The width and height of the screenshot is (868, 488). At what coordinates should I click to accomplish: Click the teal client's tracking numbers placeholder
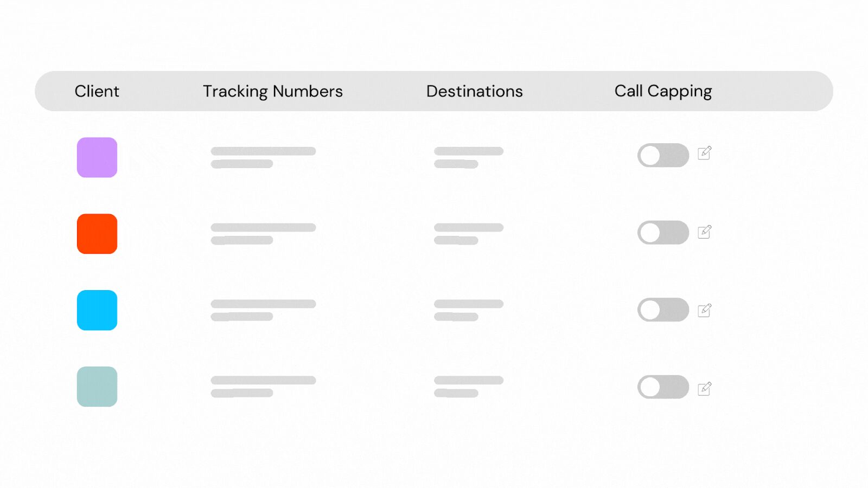coord(263,385)
